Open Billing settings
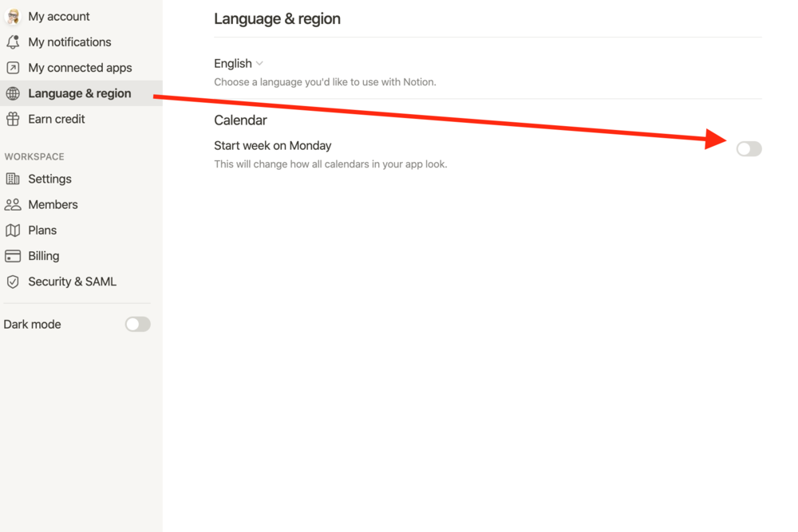The height and width of the screenshot is (532, 798). coord(81,256)
